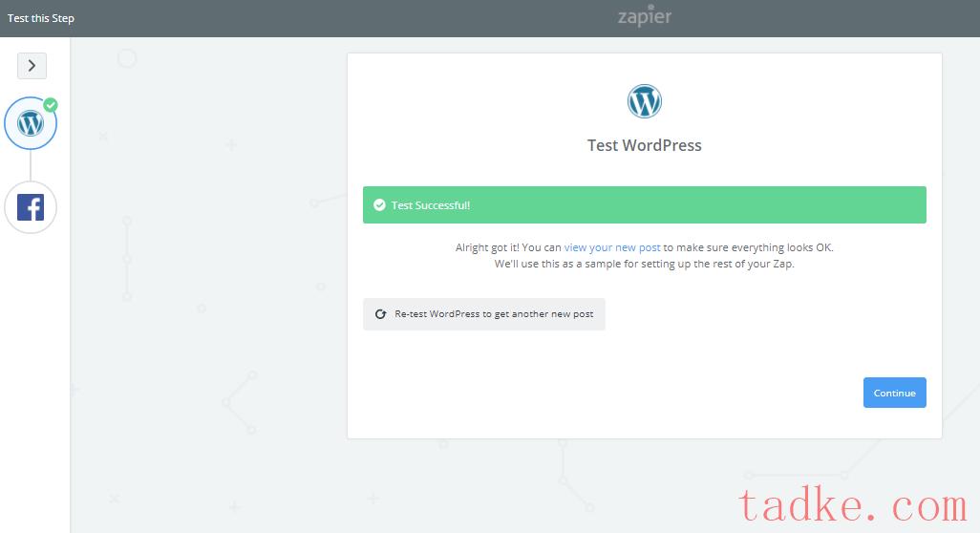Screen dimensions: 980x533
Task: Click the green Test Successful banner
Action: pos(645,205)
